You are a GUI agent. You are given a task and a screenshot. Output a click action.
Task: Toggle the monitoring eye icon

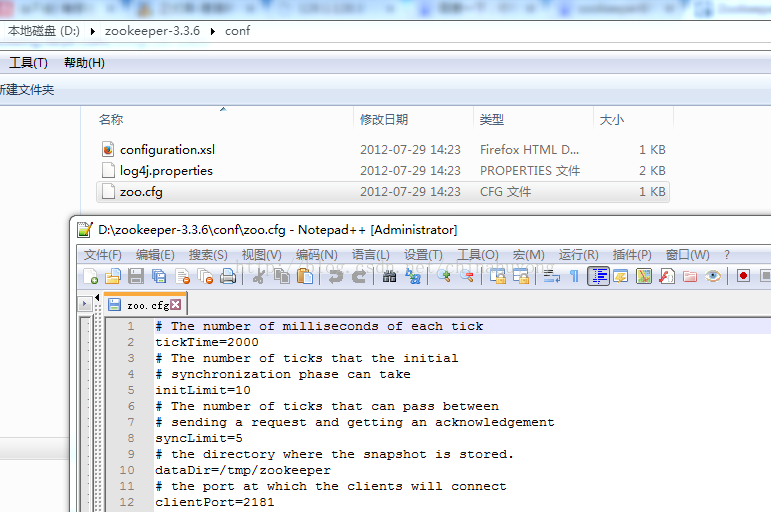point(713,276)
